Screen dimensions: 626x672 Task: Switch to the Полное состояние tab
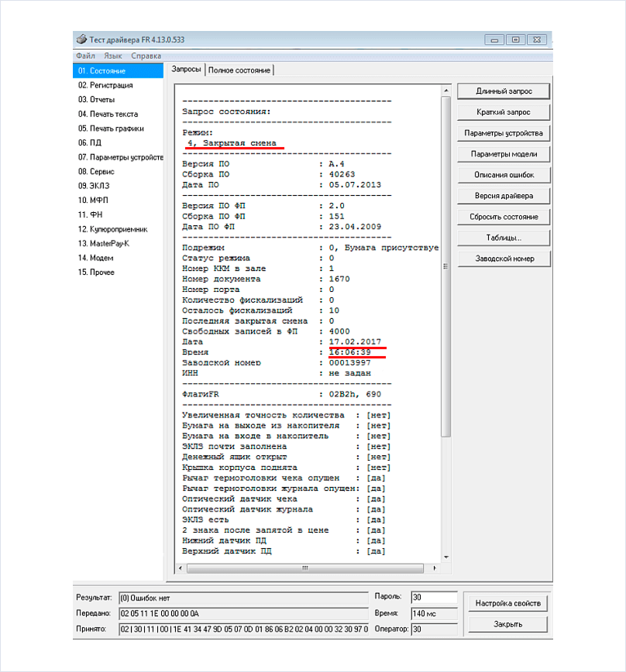pos(239,70)
